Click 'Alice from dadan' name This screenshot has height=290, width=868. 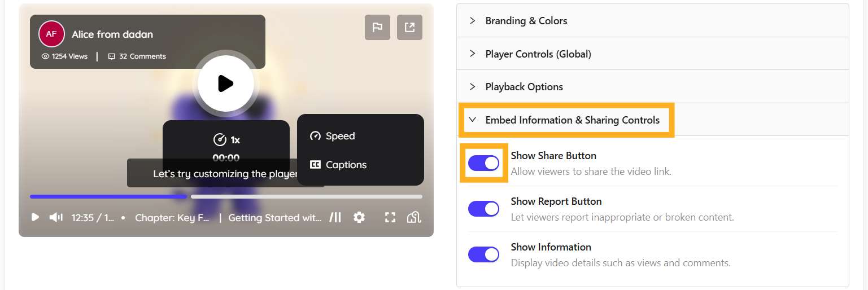pyautogui.click(x=112, y=34)
